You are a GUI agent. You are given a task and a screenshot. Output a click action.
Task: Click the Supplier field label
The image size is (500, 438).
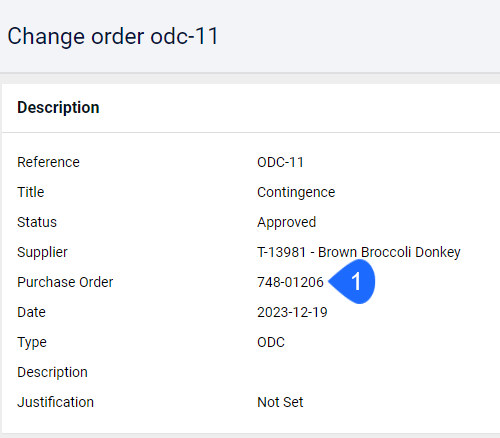(42, 253)
